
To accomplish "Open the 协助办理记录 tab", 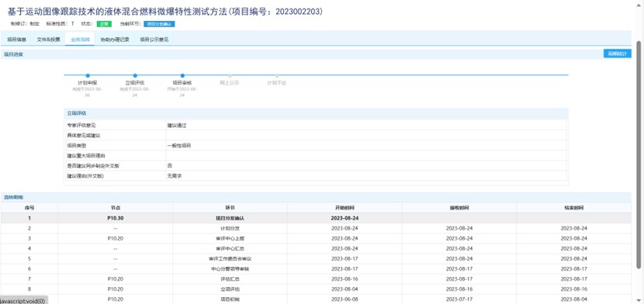I will (115, 40).
